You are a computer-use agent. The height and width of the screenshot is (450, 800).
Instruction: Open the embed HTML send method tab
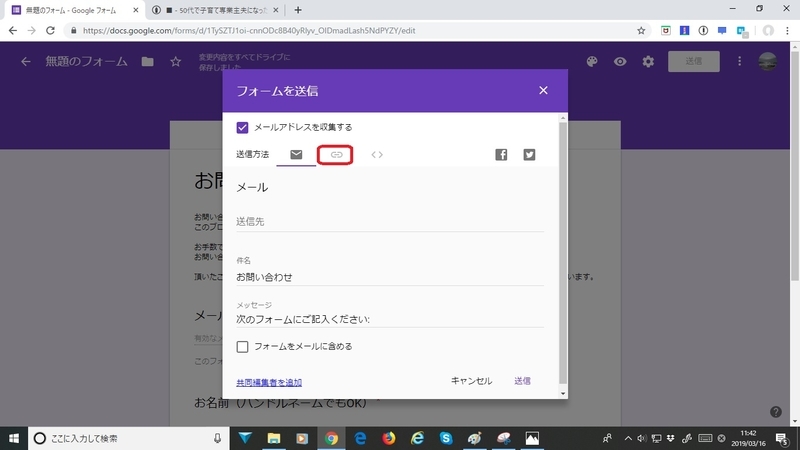377,155
